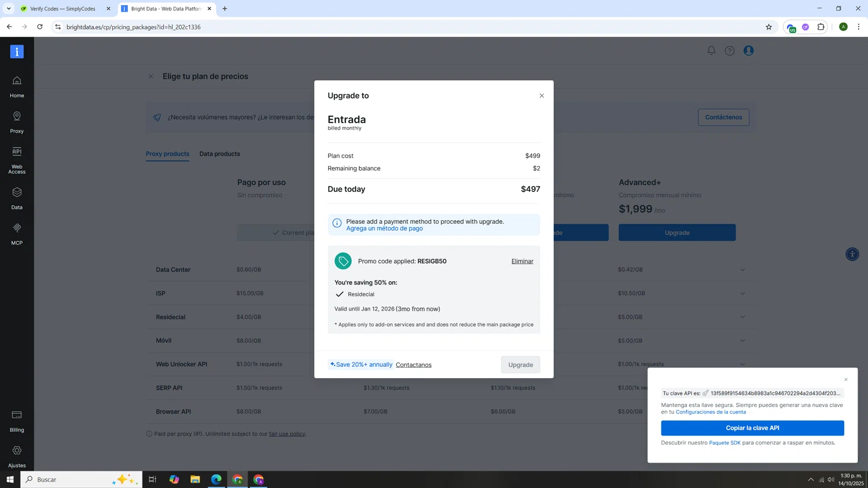This screenshot has width=868, height=488.
Task: Switch to Proxy products tab
Action: click(167, 154)
